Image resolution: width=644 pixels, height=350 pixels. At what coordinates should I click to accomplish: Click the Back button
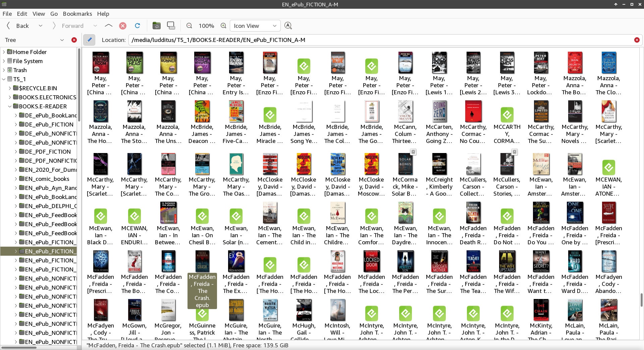click(x=18, y=26)
